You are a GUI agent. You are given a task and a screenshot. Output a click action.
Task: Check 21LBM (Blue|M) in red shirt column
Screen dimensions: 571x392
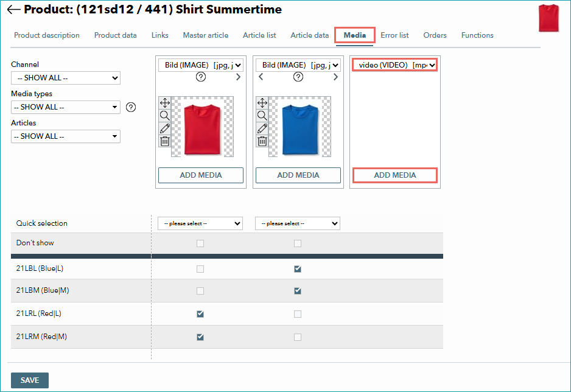click(200, 291)
